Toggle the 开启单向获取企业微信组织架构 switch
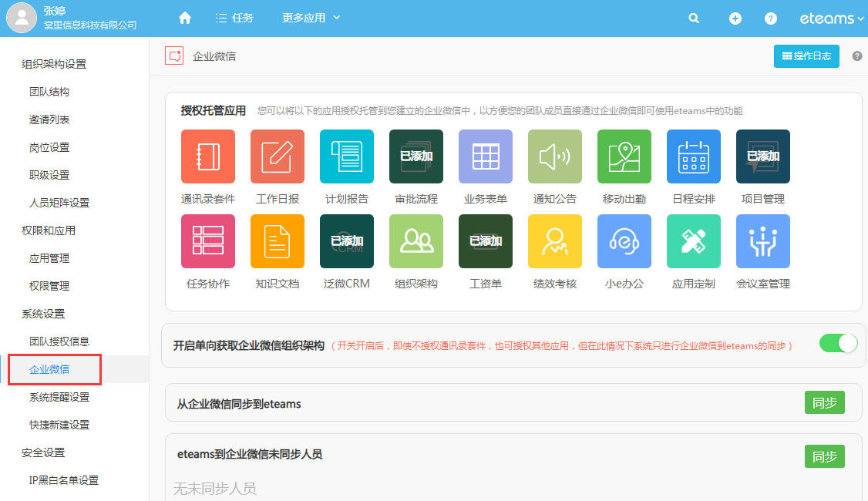Viewport: 868px width, 501px height. point(838,343)
